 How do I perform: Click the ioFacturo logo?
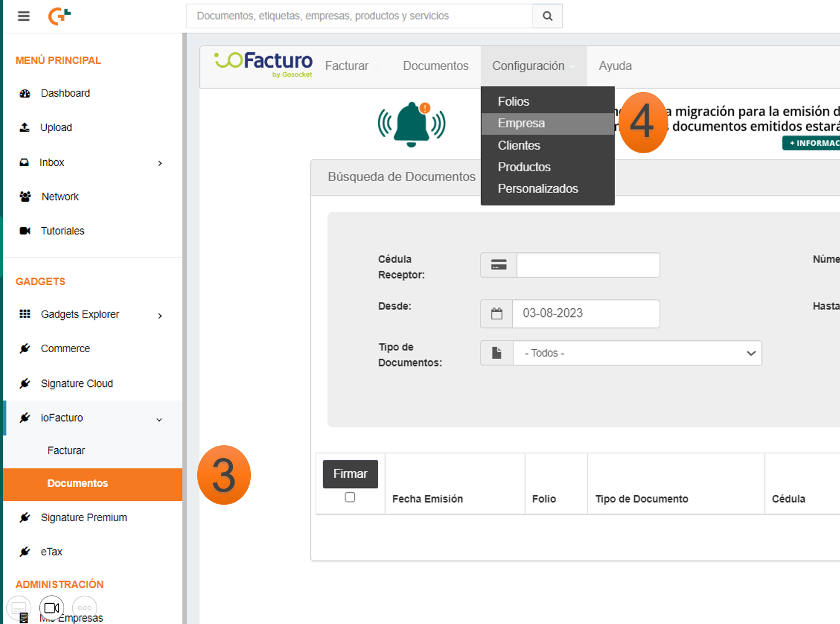(x=264, y=65)
